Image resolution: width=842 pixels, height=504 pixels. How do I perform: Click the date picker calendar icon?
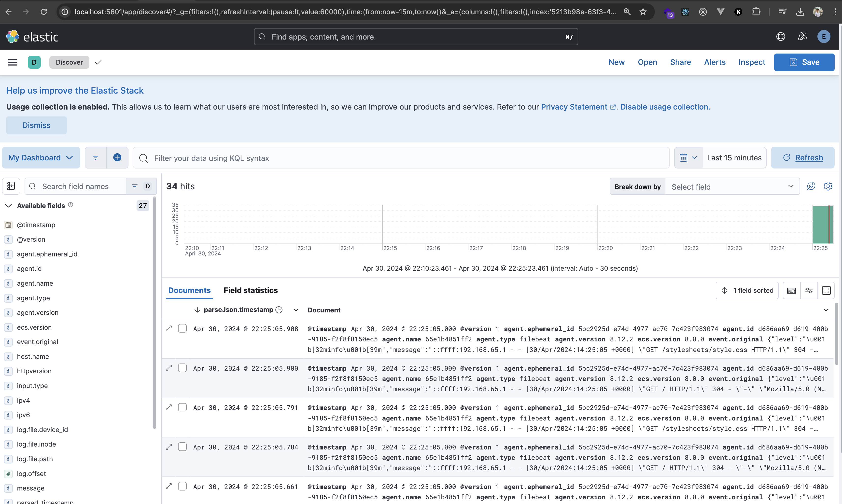[x=684, y=157]
